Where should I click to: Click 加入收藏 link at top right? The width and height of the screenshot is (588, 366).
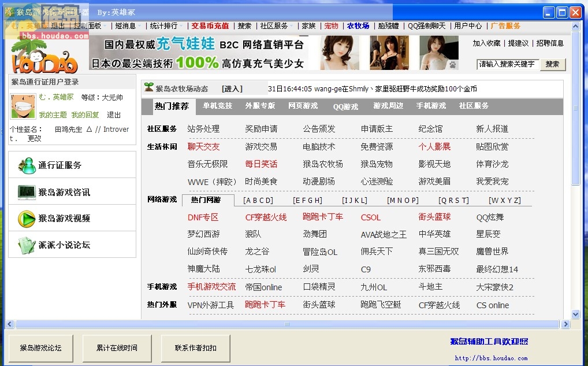pos(486,43)
